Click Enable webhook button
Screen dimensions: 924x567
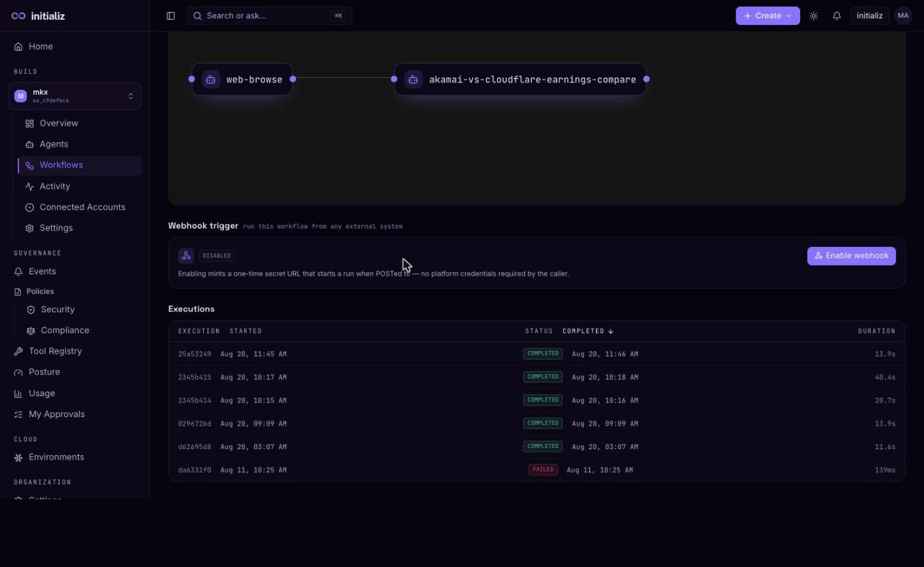851,256
